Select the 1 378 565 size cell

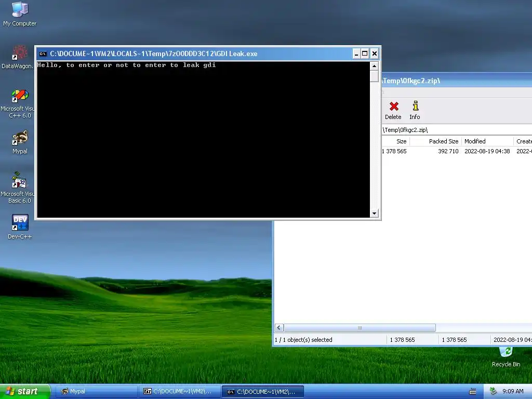coord(394,151)
